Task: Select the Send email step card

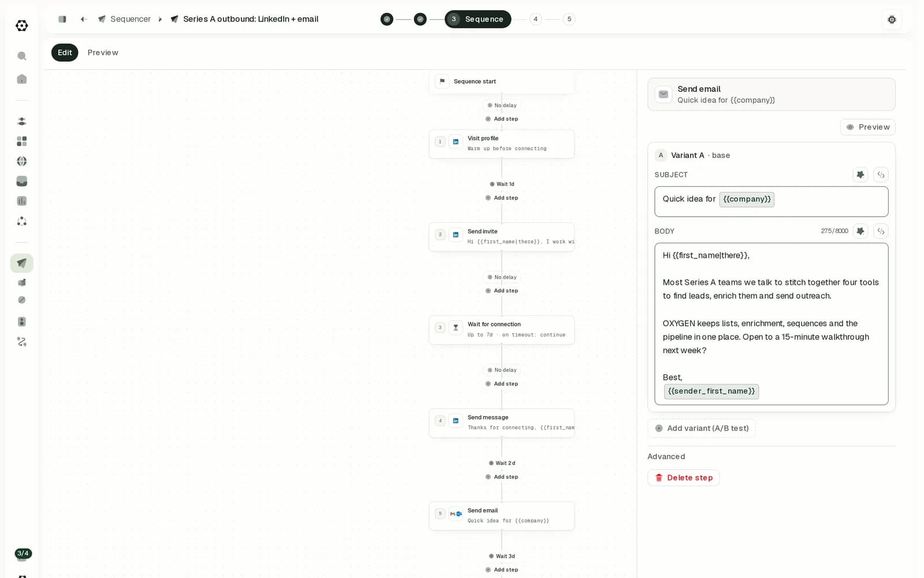Action: (x=502, y=516)
